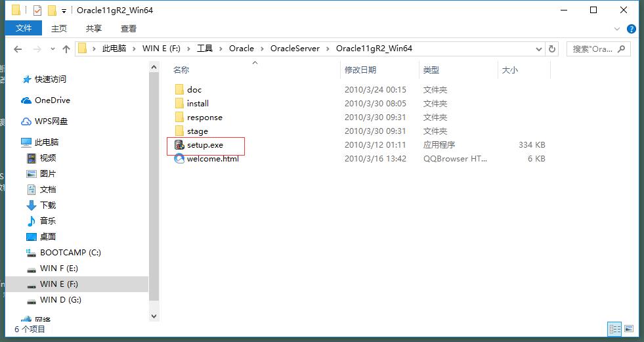Screen dimensions: 644x342
Task: Click navigation pane scroll down arrow
Action: coord(154,316)
